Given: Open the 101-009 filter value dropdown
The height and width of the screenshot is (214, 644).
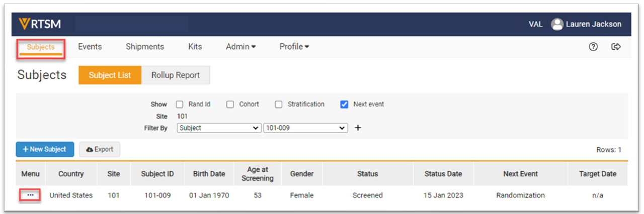Looking at the screenshot, I should coord(305,128).
